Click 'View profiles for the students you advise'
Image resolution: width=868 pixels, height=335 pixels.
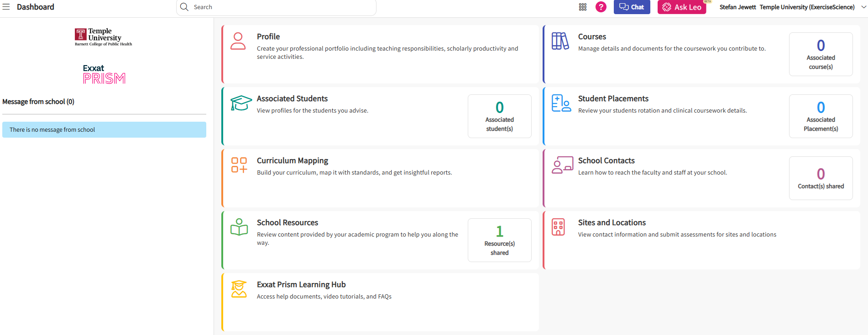click(312, 110)
